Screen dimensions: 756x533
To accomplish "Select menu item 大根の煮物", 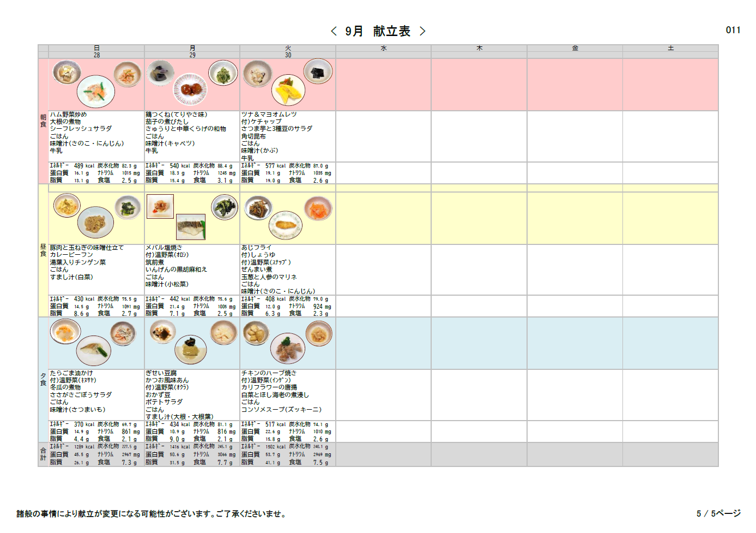I will [x=65, y=122].
